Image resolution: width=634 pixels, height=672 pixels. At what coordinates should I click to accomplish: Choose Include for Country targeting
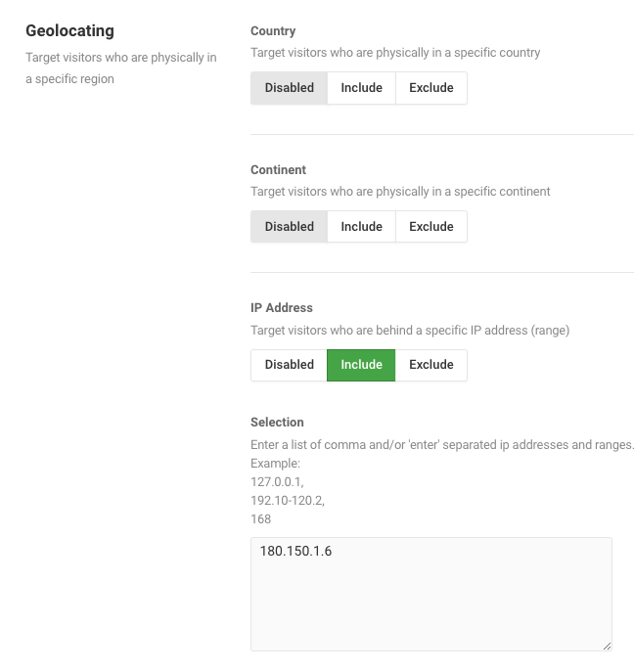361,88
